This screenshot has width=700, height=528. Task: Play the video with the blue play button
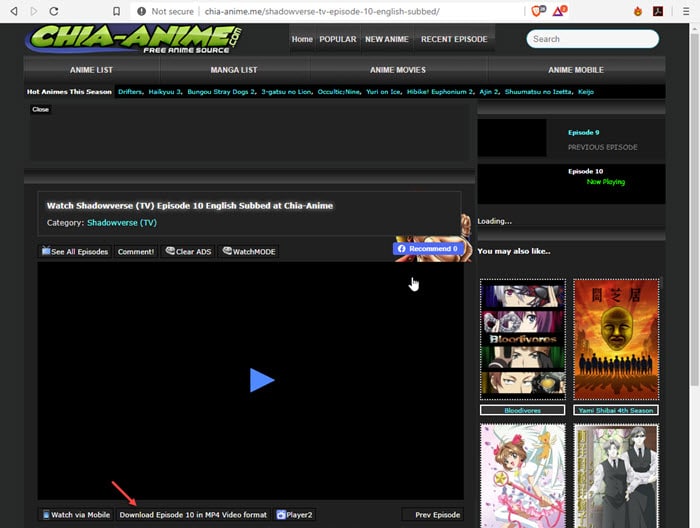coord(262,380)
